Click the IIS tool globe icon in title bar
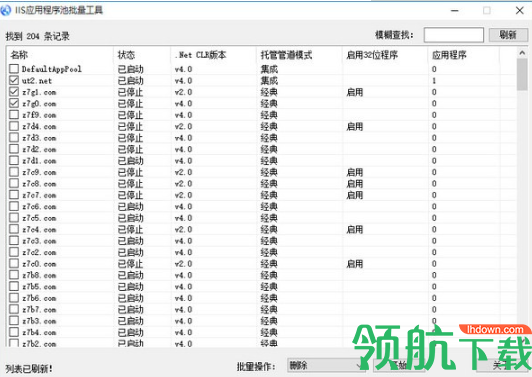This screenshot has width=532, height=377. point(5,10)
